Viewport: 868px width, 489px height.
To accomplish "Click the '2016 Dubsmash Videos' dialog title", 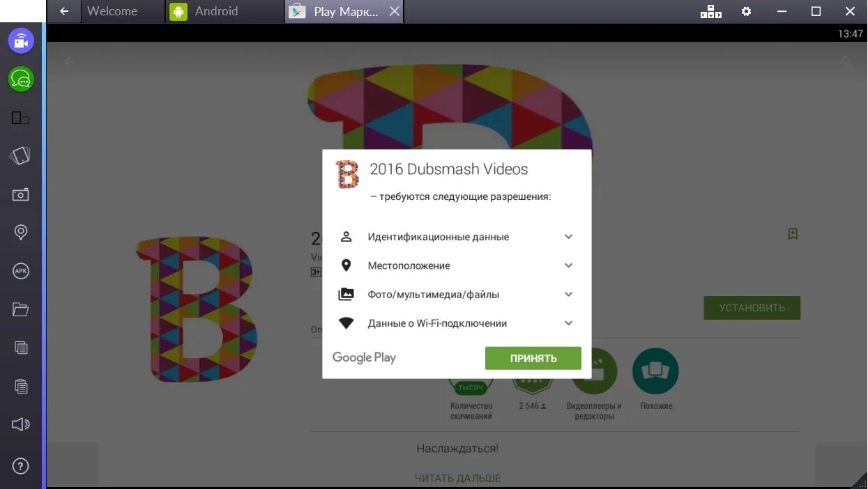I will click(x=449, y=169).
